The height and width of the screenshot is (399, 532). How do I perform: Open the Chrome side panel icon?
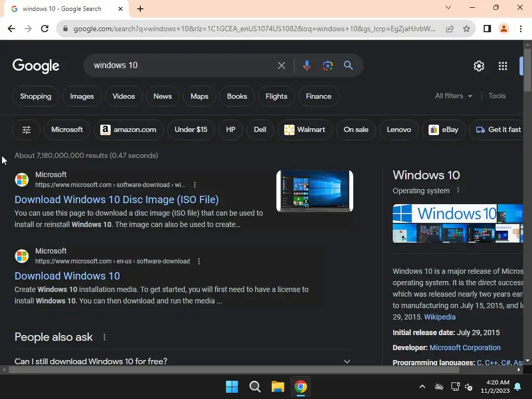487,29
